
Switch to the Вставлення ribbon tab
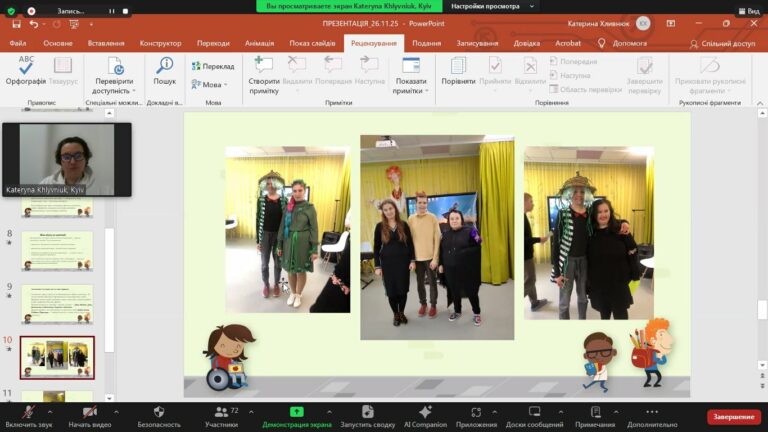coord(106,43)
